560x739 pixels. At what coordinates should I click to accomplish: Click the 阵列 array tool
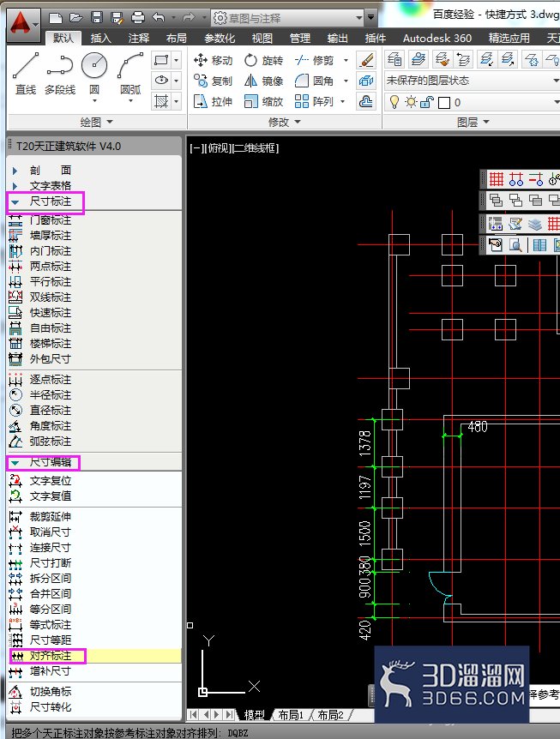(x=315, y=101)
